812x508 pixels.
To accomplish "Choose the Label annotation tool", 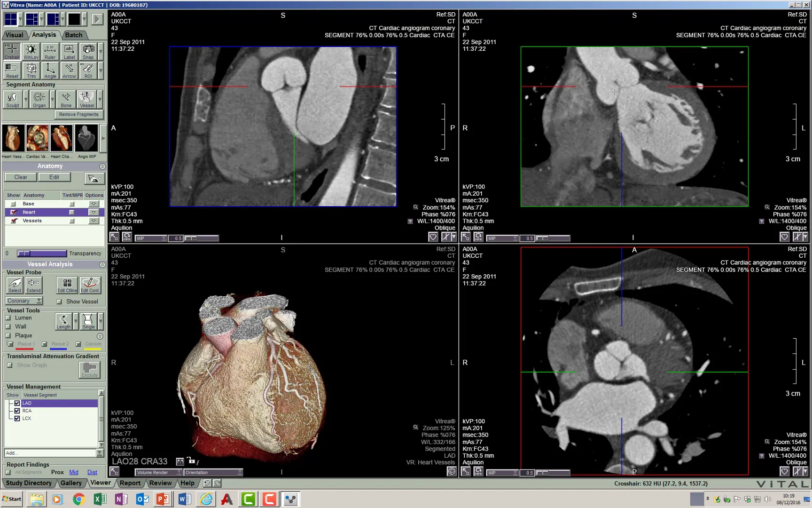I will click(69, 51).
